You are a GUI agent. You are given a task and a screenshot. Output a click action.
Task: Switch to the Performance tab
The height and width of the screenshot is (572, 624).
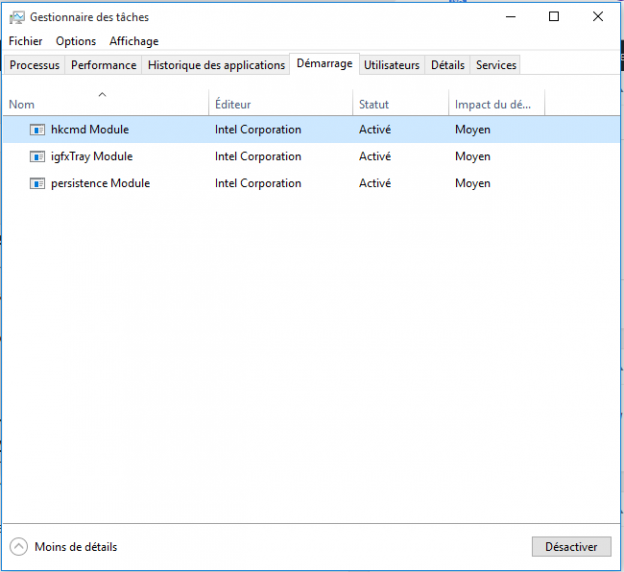[x=103, y=65]
